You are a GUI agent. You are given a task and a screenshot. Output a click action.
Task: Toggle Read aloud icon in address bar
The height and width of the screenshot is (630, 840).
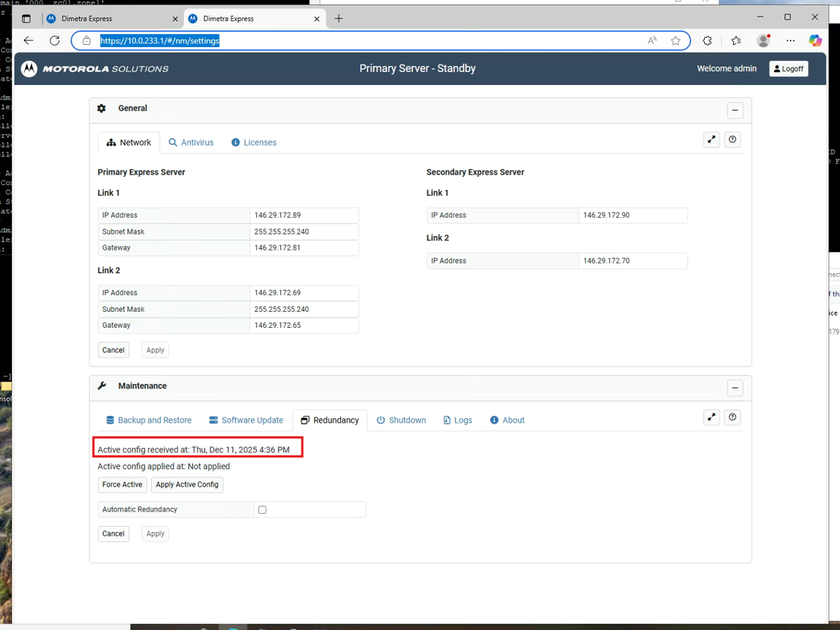[x=652, y=41]
